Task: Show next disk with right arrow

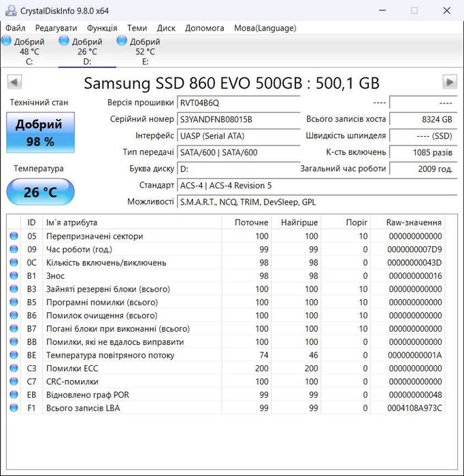Action: point(450,82)
